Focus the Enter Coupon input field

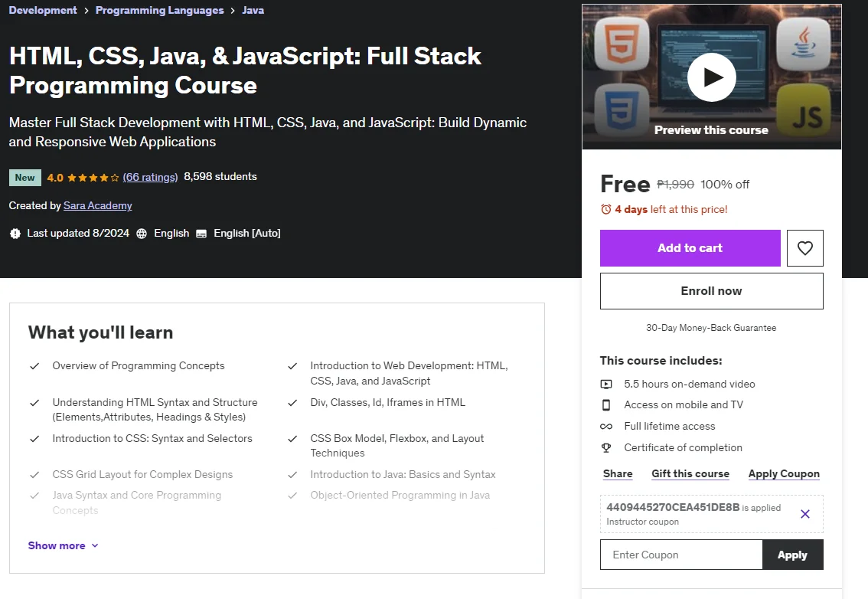click(x=681, y=555)
